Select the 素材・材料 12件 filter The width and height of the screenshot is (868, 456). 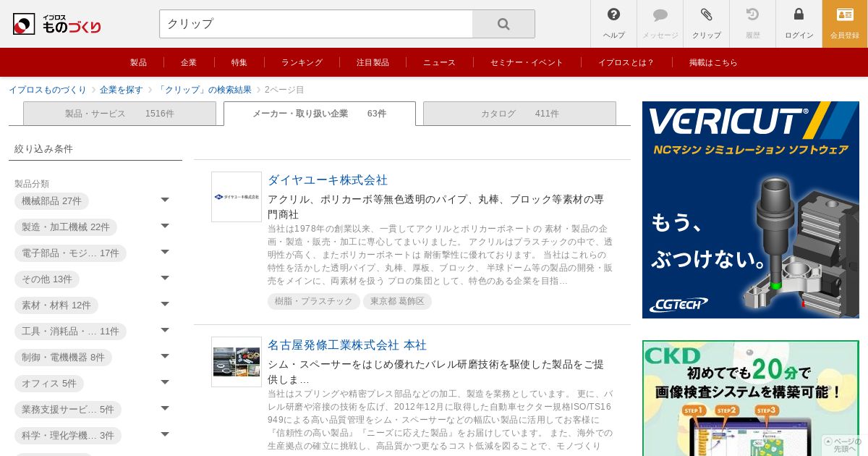56,305
